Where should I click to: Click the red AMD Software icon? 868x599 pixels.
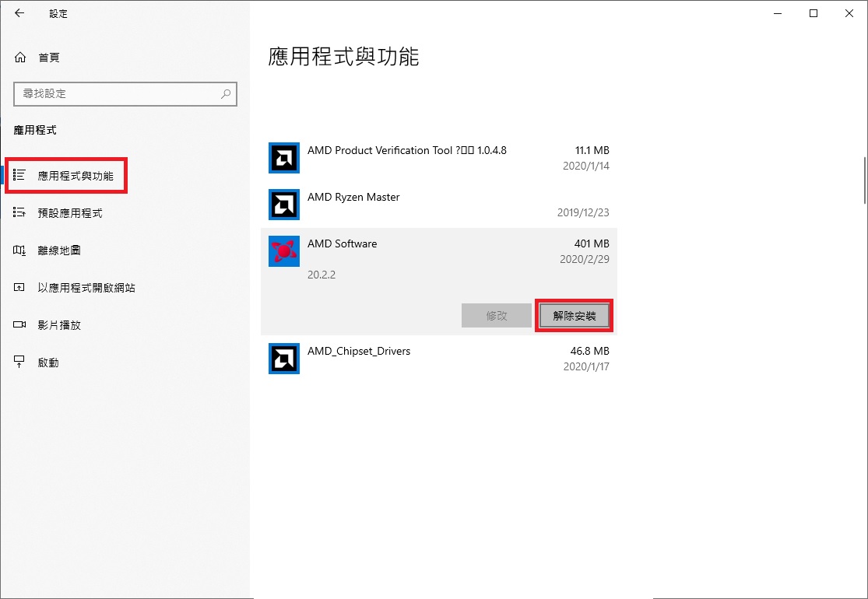pos(284,251)
